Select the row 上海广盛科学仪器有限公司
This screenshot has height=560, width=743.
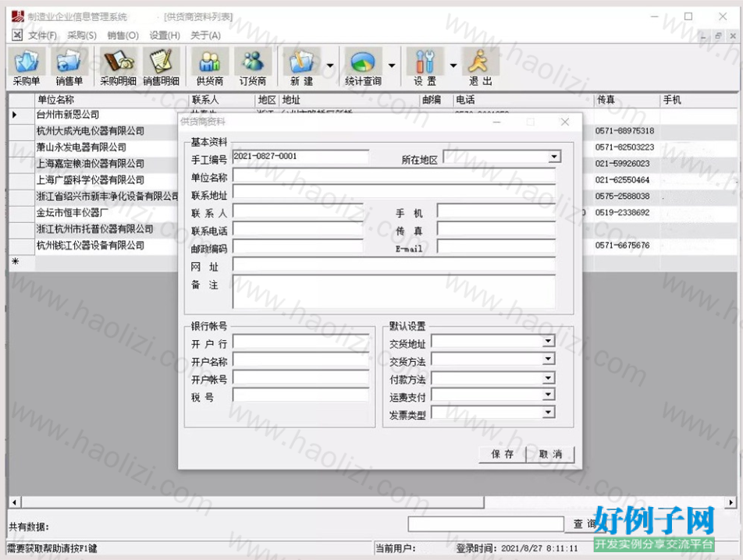[90, 180]
